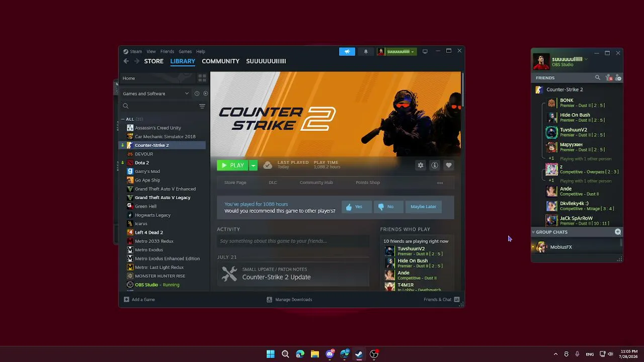Open the Counter-Strike 2 Update patch notes
This screenshot has height=362, width=644.
[293, 274]
